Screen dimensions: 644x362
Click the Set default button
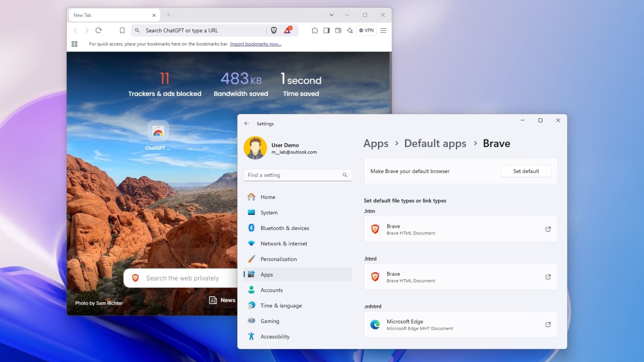[526, 171]
